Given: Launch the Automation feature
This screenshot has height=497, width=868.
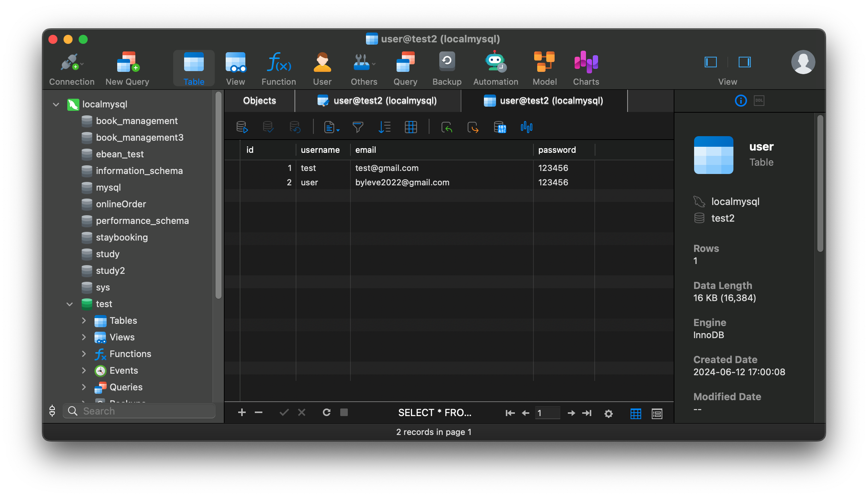Looking at the screenshot, I should coord(495,68).
